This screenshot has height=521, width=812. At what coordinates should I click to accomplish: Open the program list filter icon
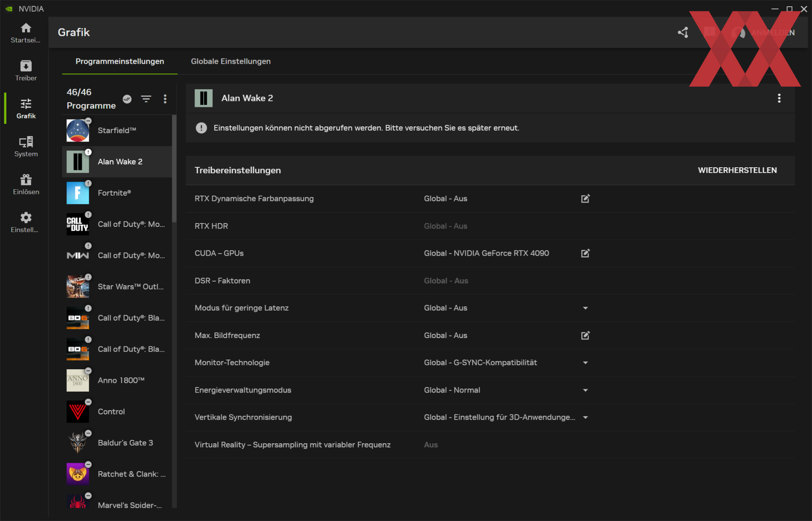(x=146, y=99)
